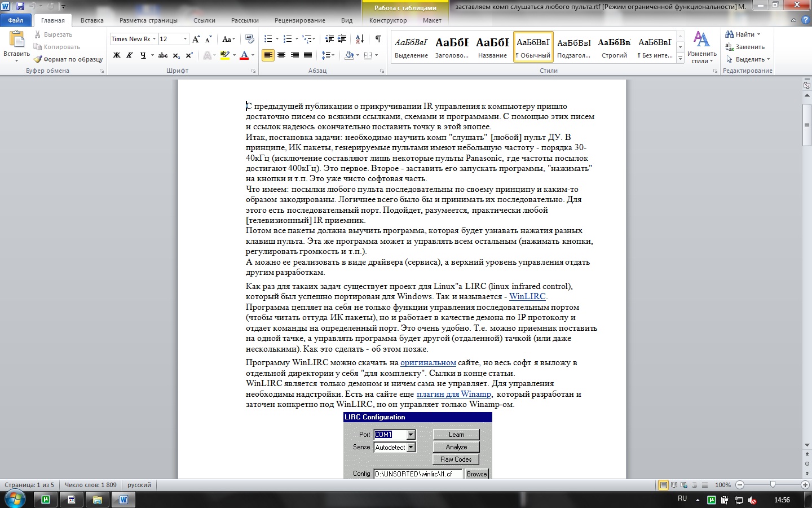Screen dimensions: 812x508
Task: Apply superscript formatting
Action: point(189,55)
